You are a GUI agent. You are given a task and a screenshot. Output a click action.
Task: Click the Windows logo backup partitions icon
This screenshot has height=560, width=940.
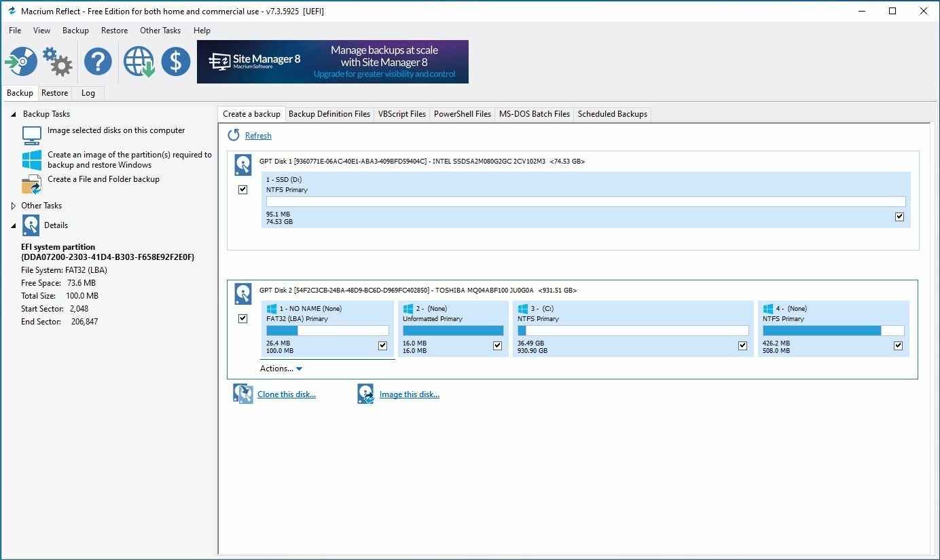click(x=32, y=160)
